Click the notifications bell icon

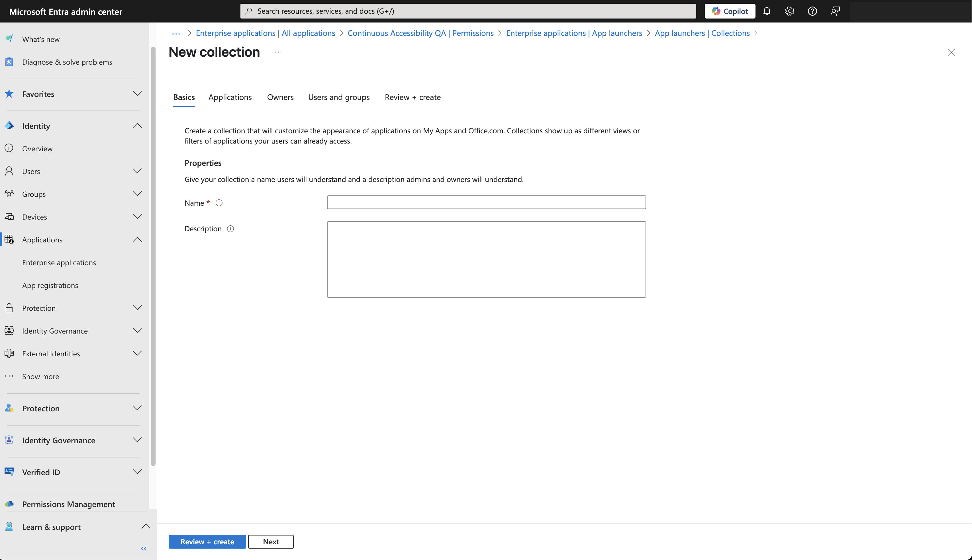tap(767, 11)
